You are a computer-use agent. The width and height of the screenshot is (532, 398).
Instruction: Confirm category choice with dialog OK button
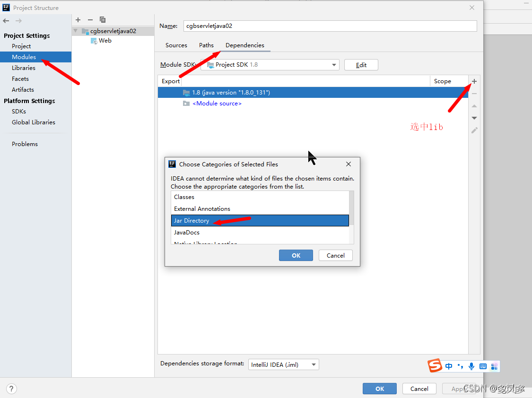296,255
